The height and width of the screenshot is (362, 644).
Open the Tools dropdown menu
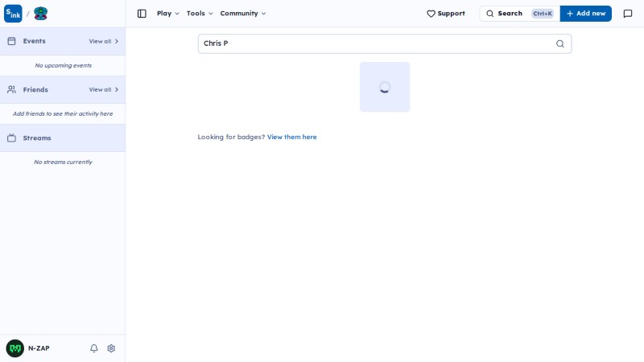click(x=200, y=14)
